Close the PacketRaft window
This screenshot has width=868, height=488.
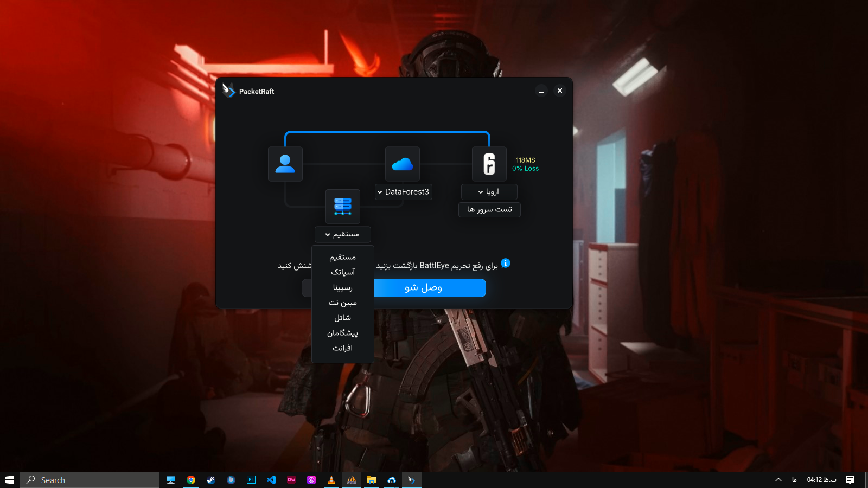(x=560, y=91)
